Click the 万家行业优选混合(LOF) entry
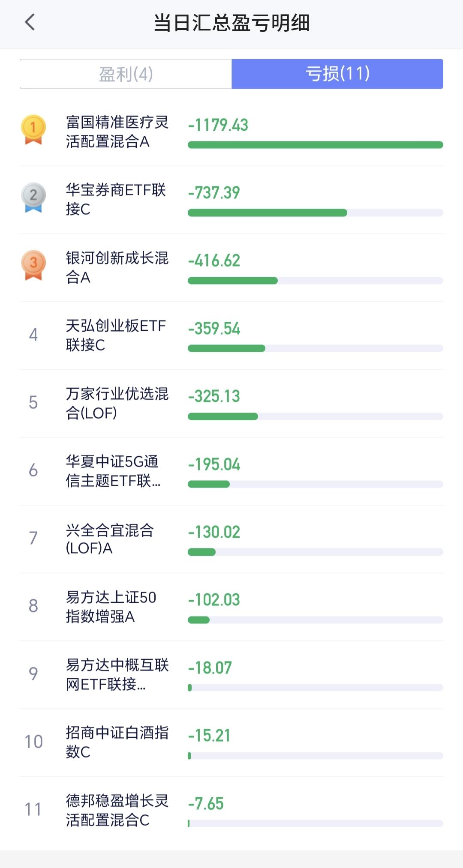The height and width of the screenshot is (868, 463). [117, 403]
